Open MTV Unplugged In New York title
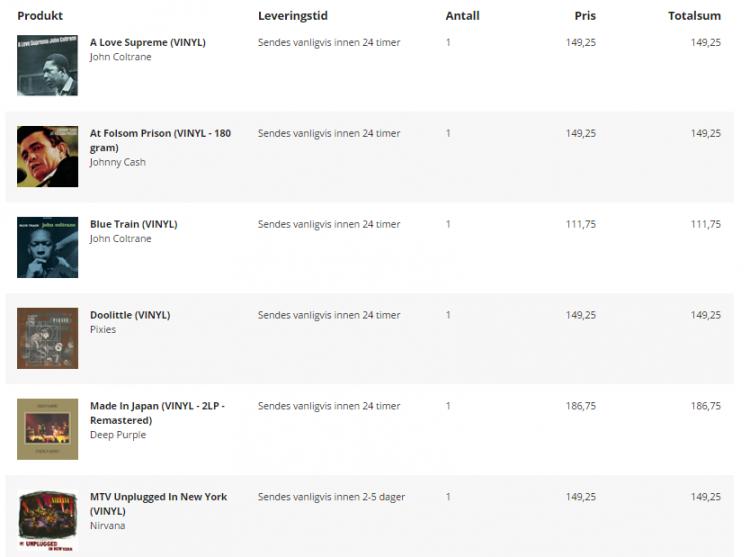The image size is (750, 557). tap(158, 504)
